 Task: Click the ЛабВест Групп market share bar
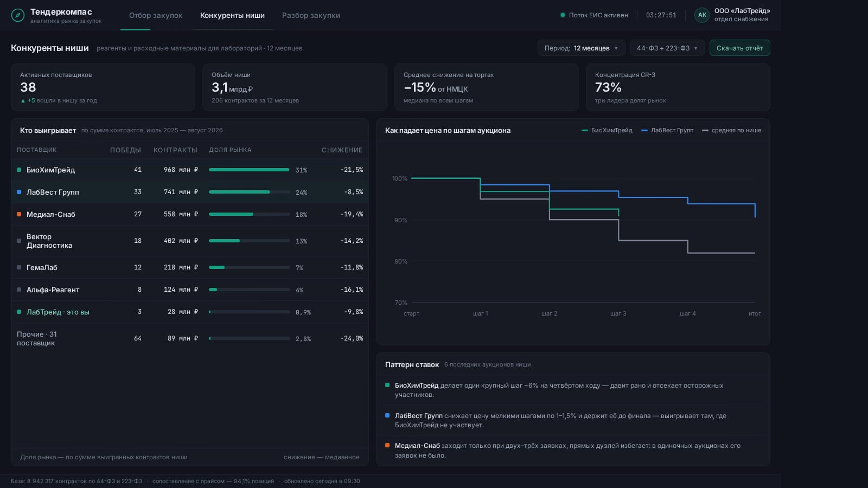tap(250, 192)
